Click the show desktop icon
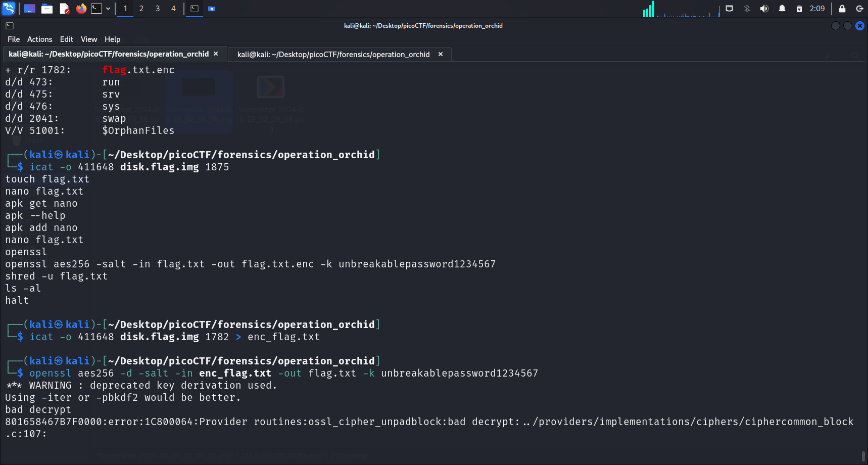Screen dimensions: 868x465 coord(30,9)
